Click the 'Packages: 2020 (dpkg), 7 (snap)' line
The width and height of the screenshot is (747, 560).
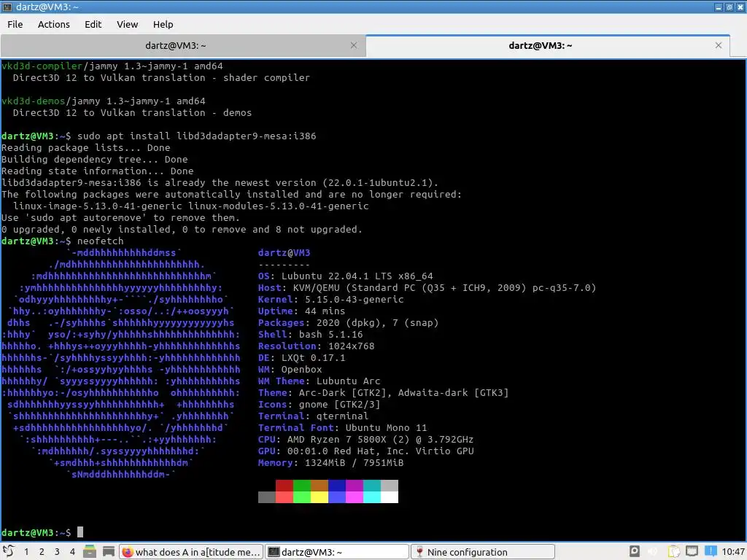348,323
